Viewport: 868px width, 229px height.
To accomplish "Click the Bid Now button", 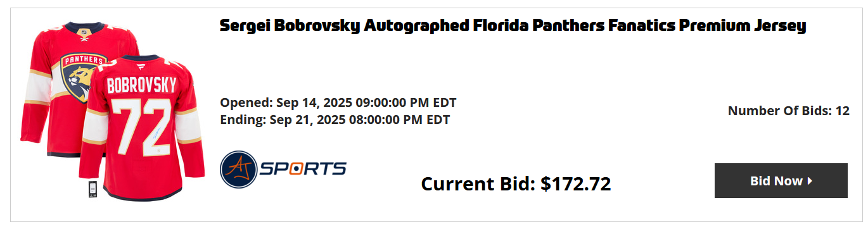I will [781, 181].
